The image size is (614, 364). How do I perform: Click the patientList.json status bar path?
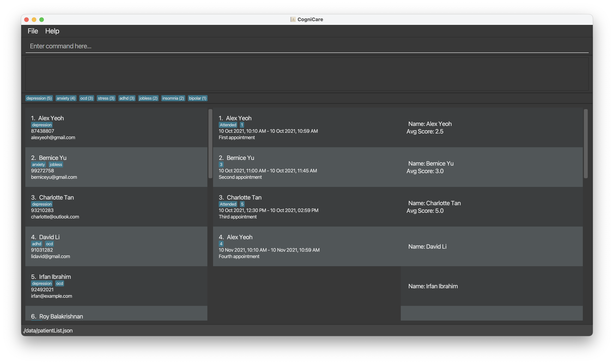tap(48, 331)
